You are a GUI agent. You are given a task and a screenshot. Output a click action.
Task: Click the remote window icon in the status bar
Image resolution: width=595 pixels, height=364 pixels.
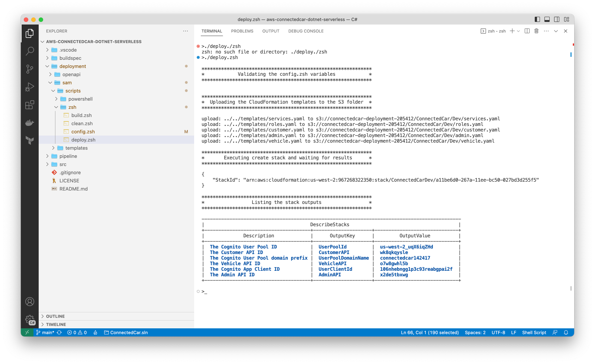tap(27, 332)
